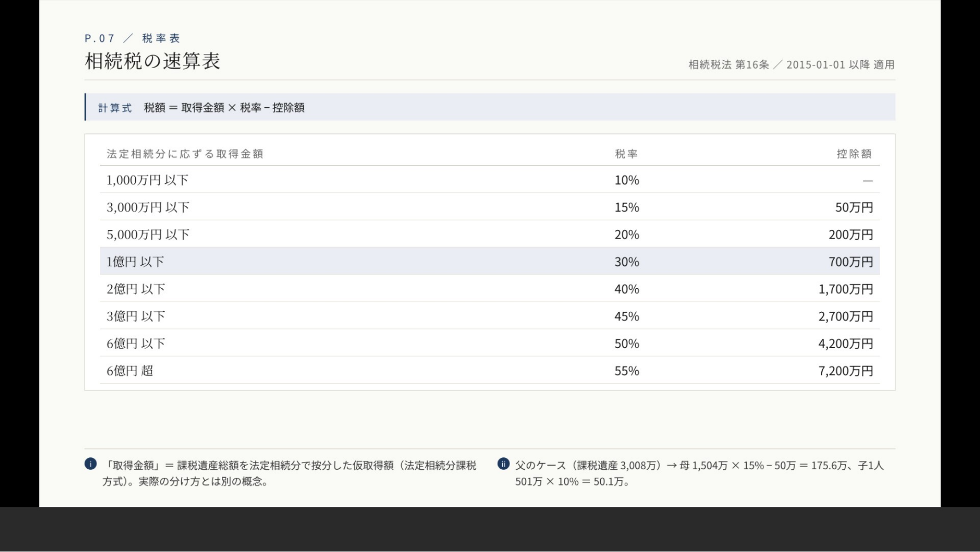Select the 3,000万円 以下 bracket label
The width and height of the screenshot is (980, 552).
[x=148, y=207]
